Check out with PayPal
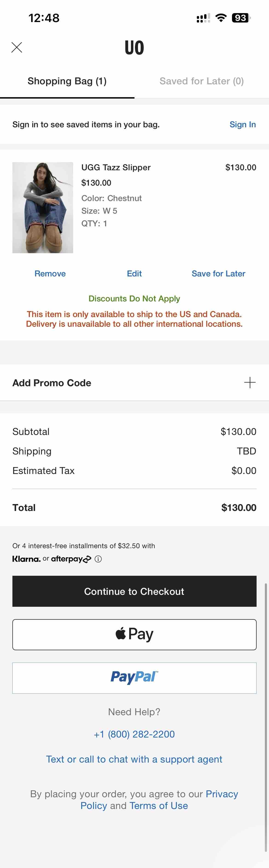Viewport: 269px width, 868px height. [134, 678]
